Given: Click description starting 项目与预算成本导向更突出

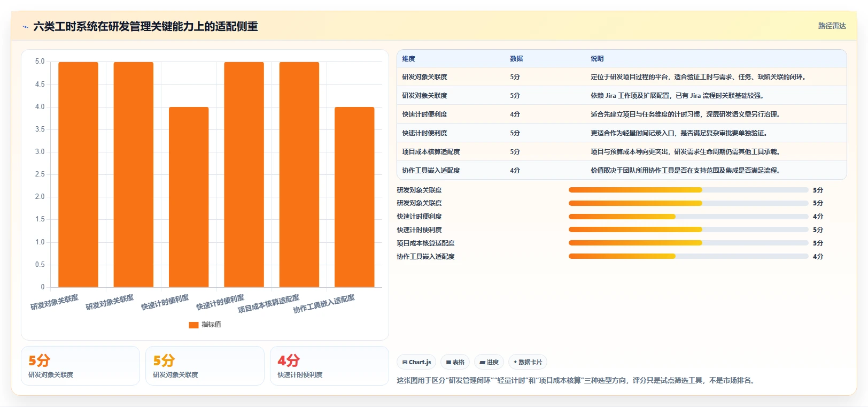Looking at the screenshot, I should pyautogui.click(x=686, y=152).
